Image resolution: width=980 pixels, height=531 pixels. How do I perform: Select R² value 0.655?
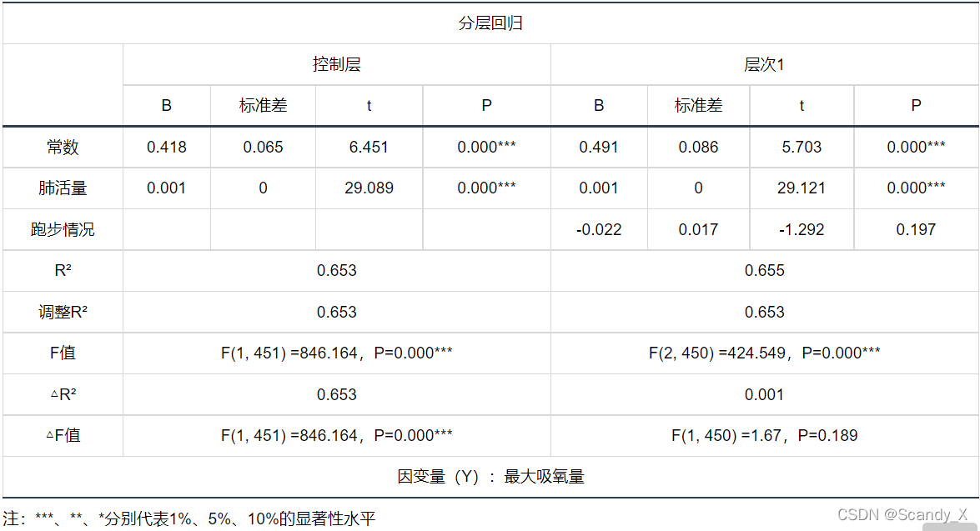click(x=764, y=270)
